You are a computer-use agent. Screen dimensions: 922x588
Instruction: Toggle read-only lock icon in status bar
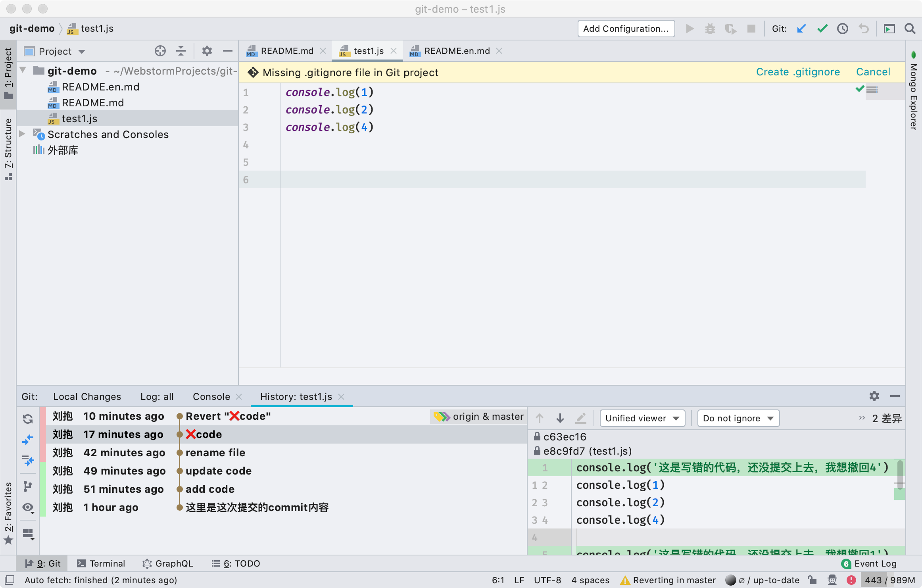812,580
